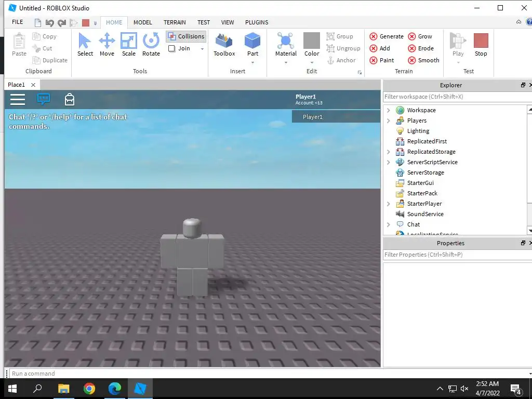532x399 pixels.
Task: Expand the ReplicatedStorage node
Action: pos(389,152)
